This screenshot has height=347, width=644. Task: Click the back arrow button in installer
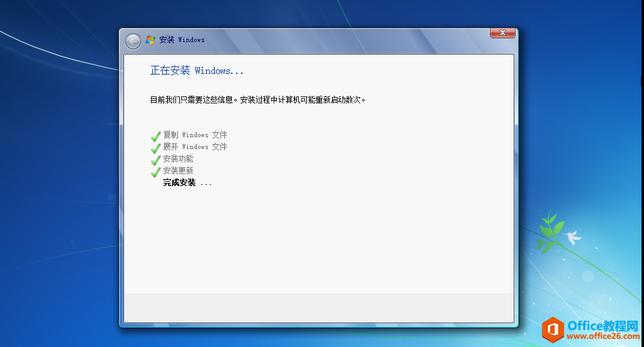133,41
